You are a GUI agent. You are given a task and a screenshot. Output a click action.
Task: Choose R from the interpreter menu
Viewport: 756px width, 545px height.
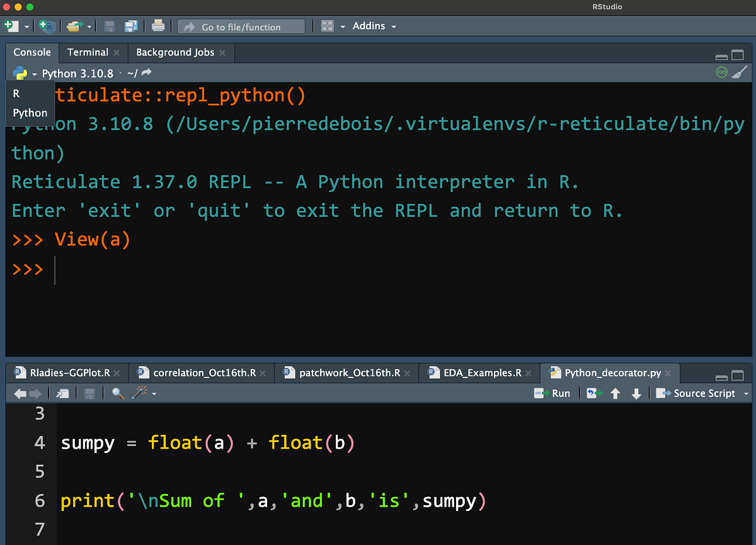point(16,93)
